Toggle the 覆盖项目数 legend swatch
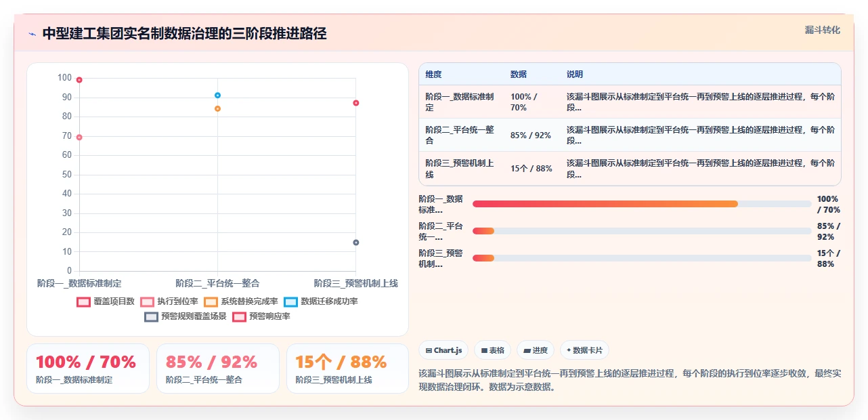The width and height of the screenshot is (868, 420). coord(84,301)
